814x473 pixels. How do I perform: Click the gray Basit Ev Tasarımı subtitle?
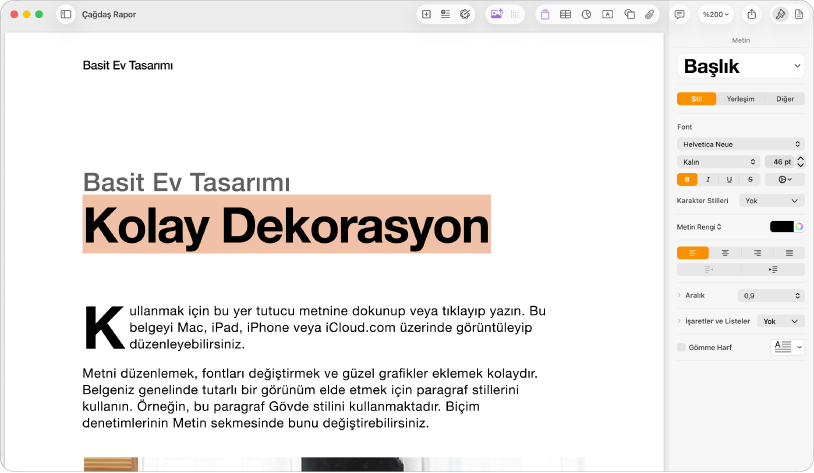pos(186,182)
